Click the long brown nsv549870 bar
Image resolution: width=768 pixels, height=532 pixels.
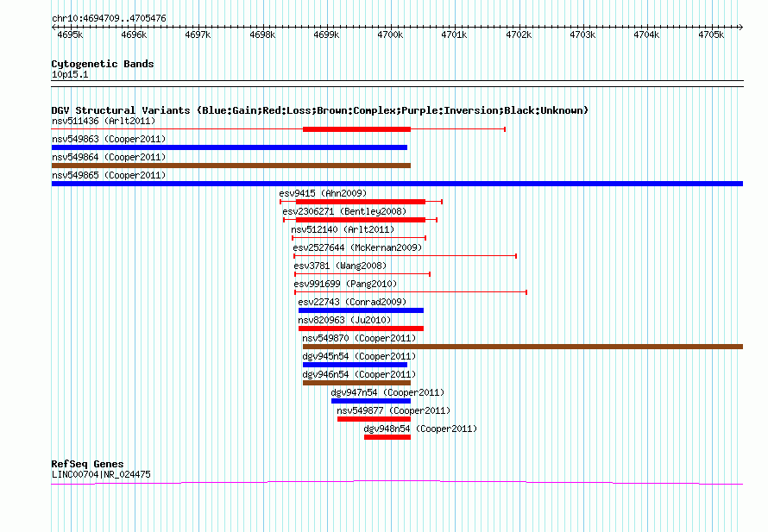click(x=523, y=347)
